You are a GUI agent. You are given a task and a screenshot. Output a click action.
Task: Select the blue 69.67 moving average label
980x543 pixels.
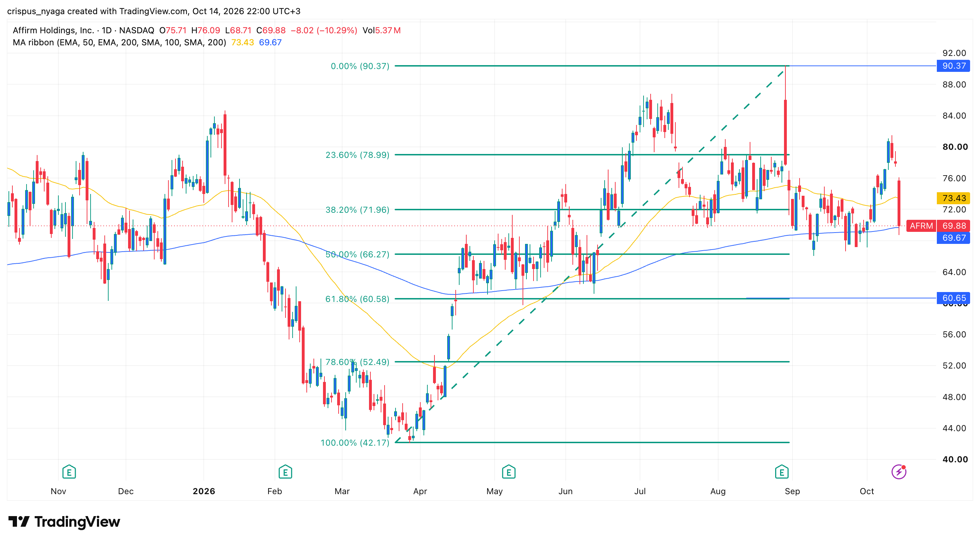click(953, 238)
